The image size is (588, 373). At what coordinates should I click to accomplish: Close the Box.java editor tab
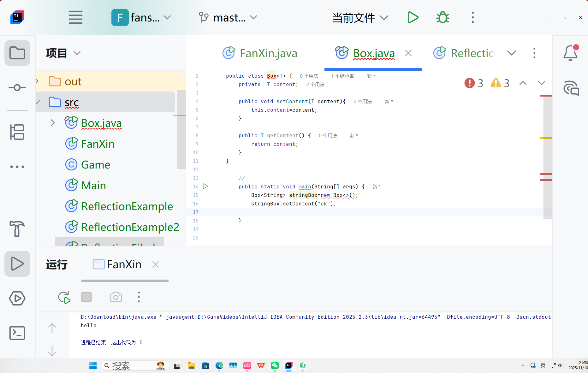tap(408, 53)
